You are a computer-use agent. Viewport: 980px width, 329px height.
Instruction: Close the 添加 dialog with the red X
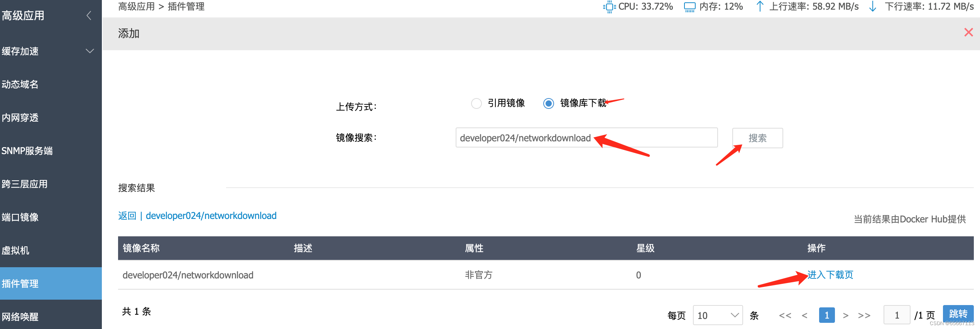968,32
